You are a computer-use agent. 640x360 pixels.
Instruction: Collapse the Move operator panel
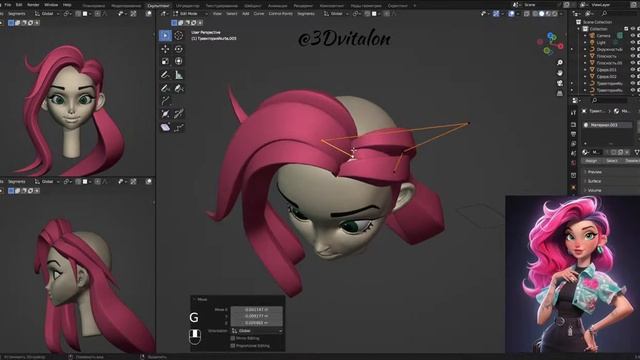click(194, 300)
